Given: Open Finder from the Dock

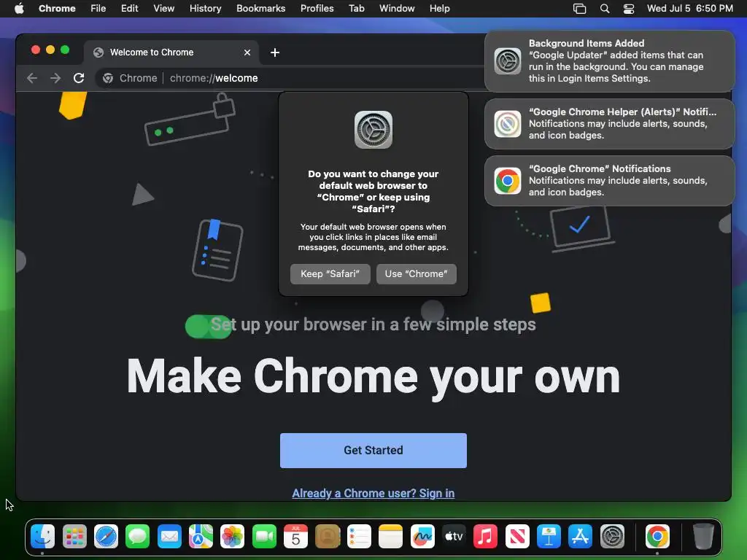Looking at the screenshot, I should [x=42, y=536].
